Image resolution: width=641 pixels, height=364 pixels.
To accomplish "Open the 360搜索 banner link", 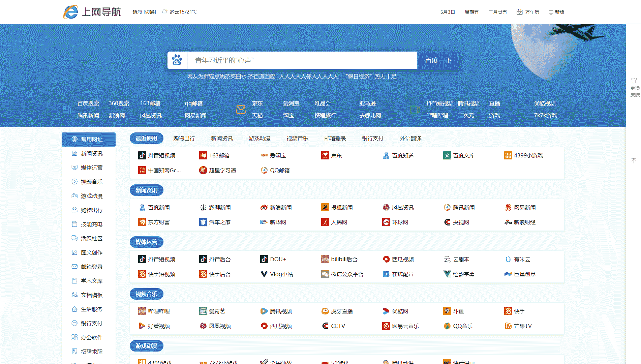I will click(x=119, y=103).
